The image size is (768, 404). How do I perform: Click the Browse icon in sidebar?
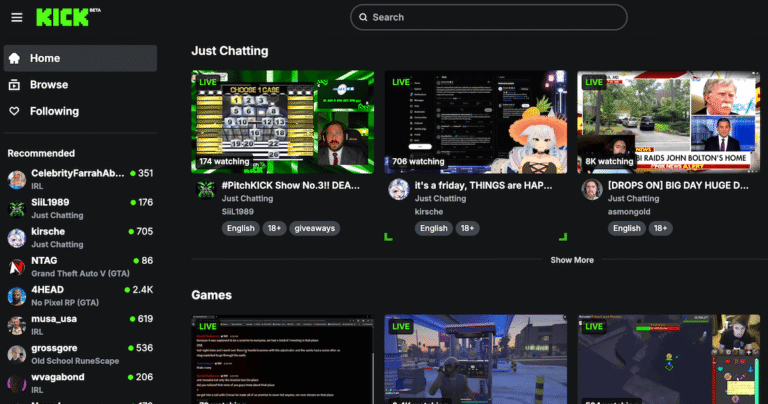click(14, 85)
